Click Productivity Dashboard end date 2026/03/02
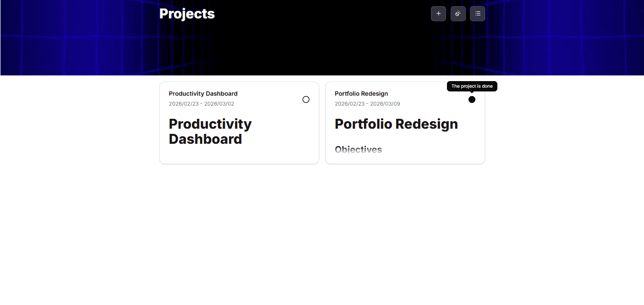 tap(219, 104)
